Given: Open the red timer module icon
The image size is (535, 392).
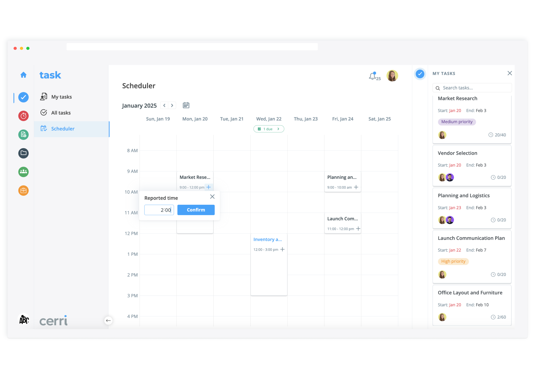Looking at the screenshot, I should (x=23, y=116).
